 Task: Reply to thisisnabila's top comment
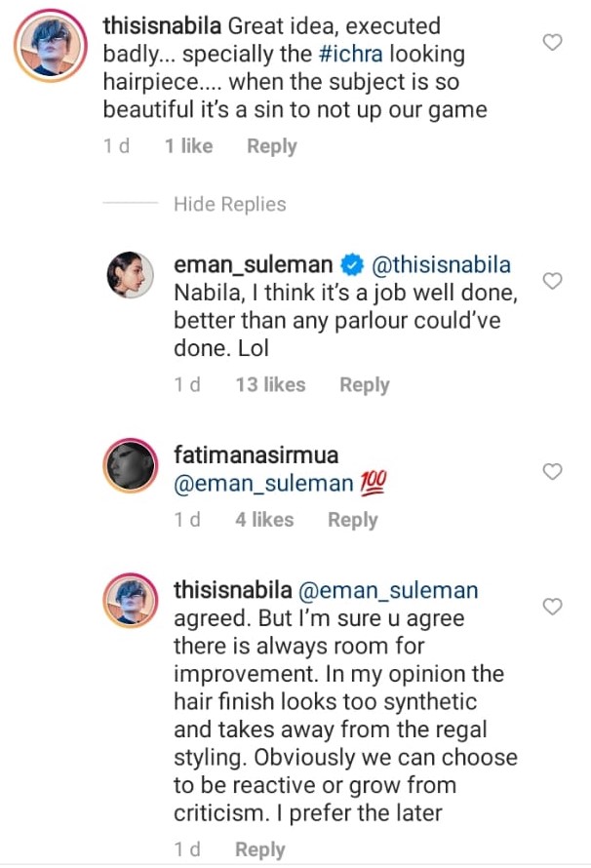(x=271, y=146)
